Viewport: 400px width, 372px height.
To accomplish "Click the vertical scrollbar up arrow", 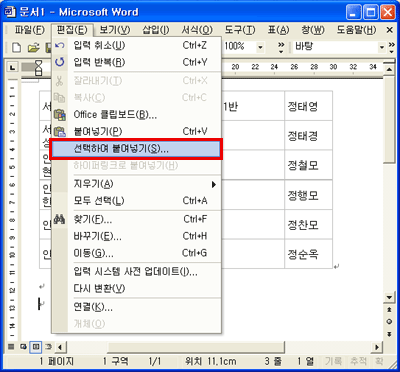I will click(389, 69).
